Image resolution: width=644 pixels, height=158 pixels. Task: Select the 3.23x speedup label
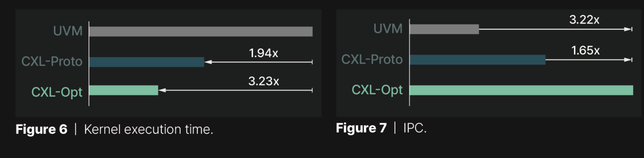pos(263,81)
